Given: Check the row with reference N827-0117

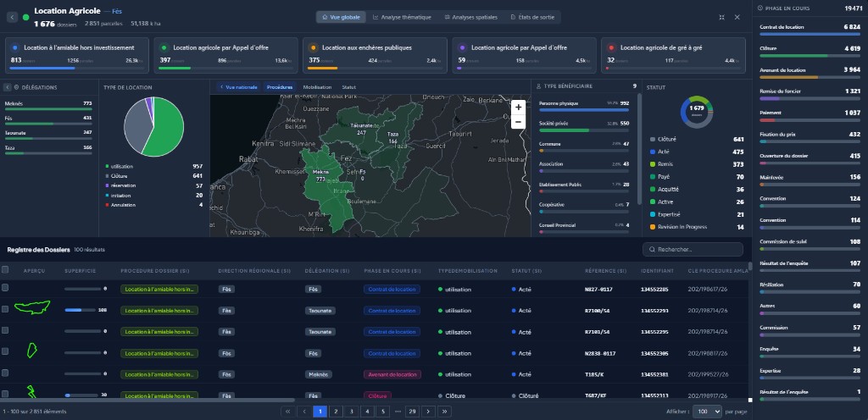Looking at the screenshot, I should pyautogui.click(x=5, y=288).
